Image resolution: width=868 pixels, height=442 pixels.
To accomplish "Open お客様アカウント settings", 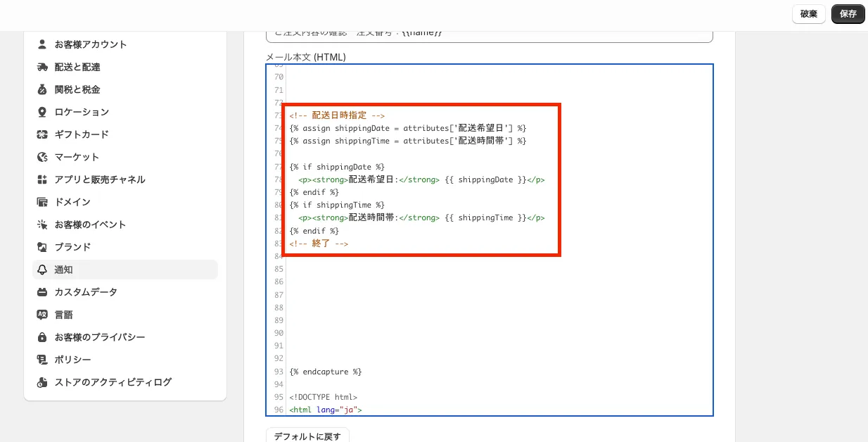I will tap(125, 44).
